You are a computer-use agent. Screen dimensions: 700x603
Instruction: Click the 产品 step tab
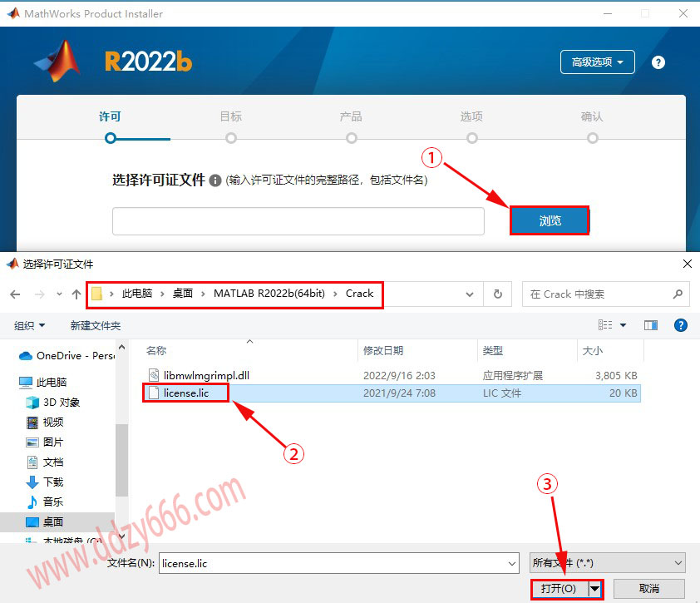[x=351, y=117]
